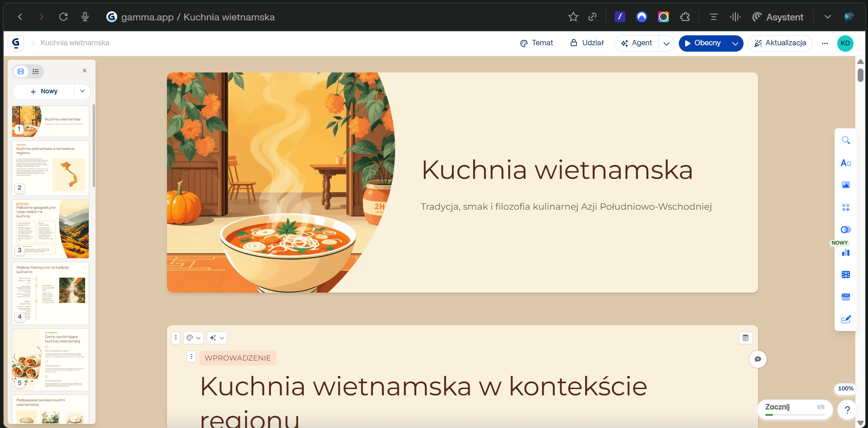Select slide 1 thumbnail Kuchnia wietnamska

pos(51,121)
